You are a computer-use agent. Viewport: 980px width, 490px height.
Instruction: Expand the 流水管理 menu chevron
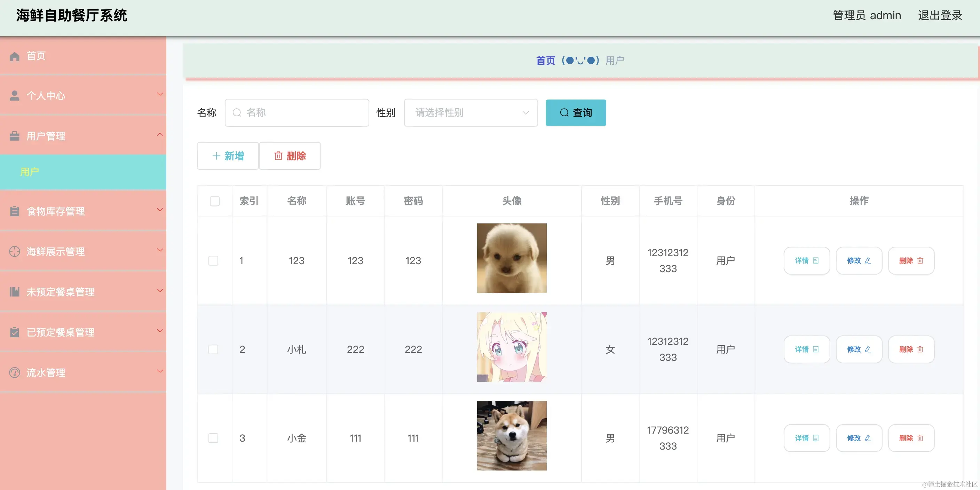(160, 371)
